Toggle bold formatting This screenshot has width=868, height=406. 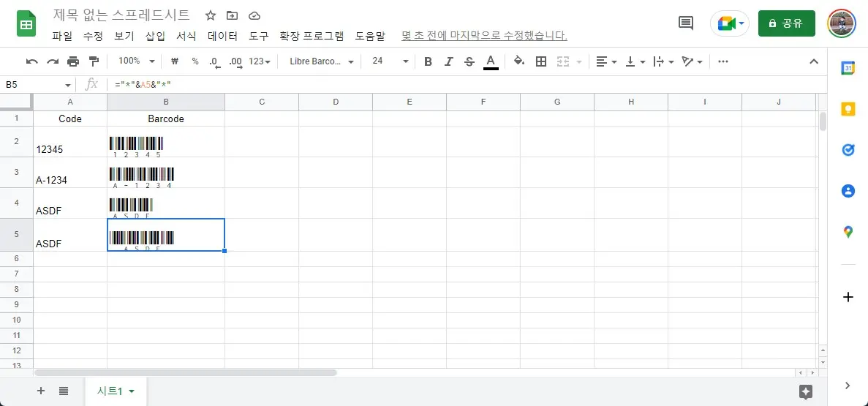click(428, 61)
